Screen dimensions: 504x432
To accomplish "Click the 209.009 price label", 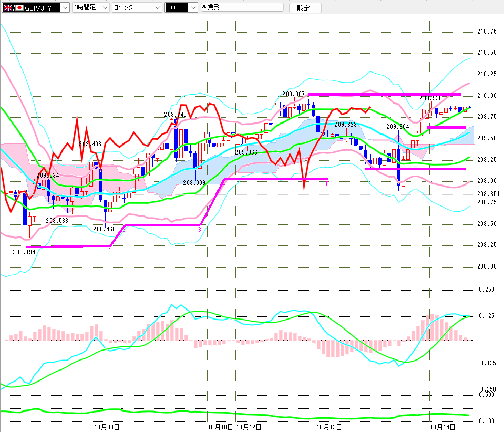I will 194,182.
